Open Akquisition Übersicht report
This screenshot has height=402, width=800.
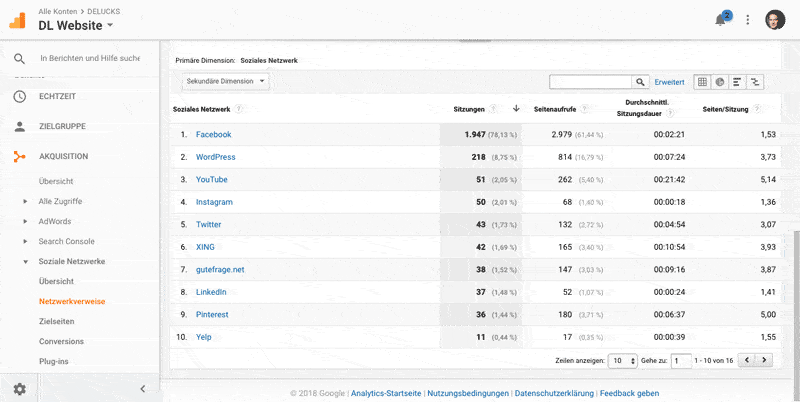[x=56, y=181]
